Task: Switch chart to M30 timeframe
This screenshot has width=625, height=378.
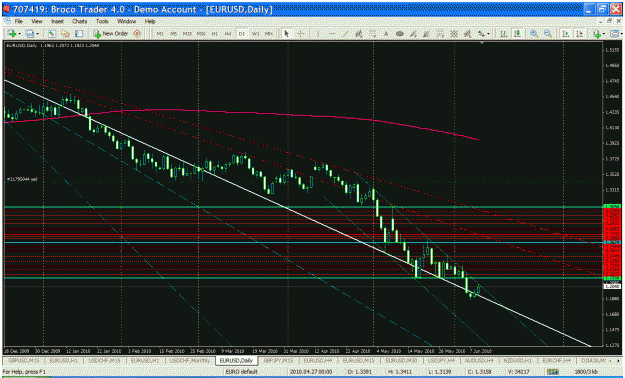Action: click(x=201, y=34)
